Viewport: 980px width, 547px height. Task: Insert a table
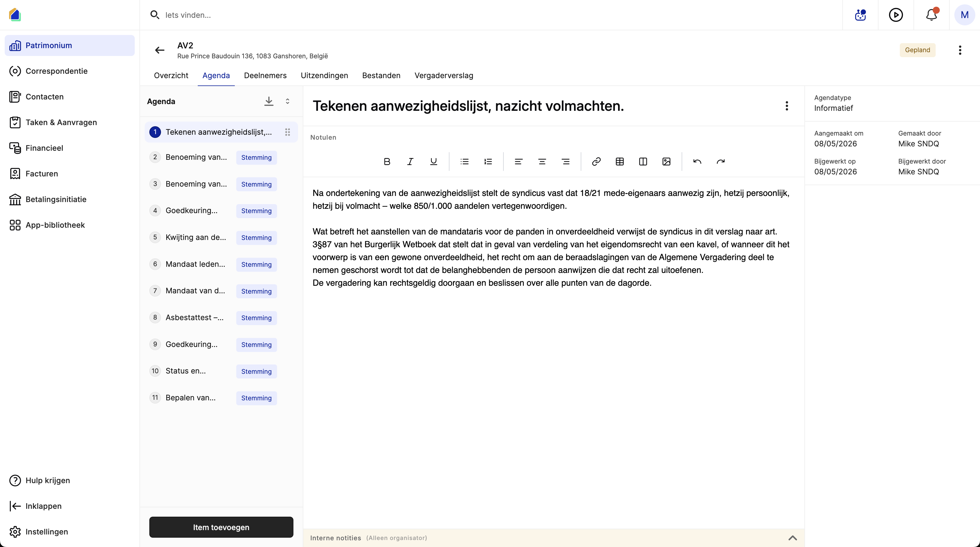(620, 162)
